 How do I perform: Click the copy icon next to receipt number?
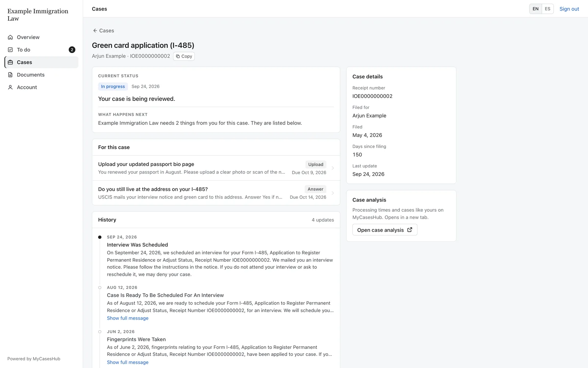(x=178, y=56)
